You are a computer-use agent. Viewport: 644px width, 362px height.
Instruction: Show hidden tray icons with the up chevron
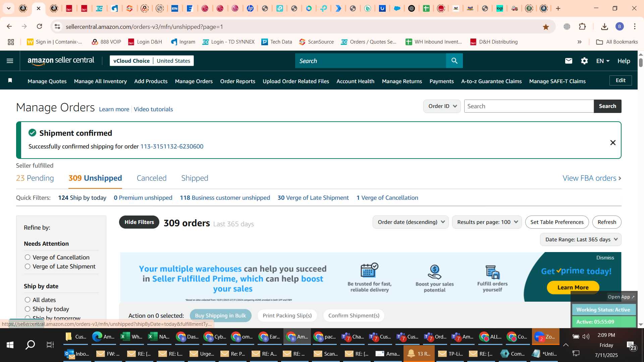coord(566,345)
